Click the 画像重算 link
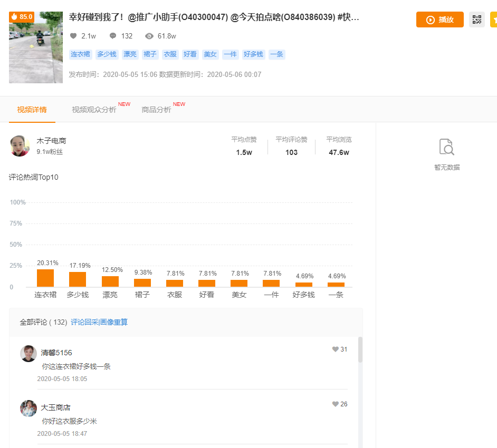497x448 pixels. [114, 323]
